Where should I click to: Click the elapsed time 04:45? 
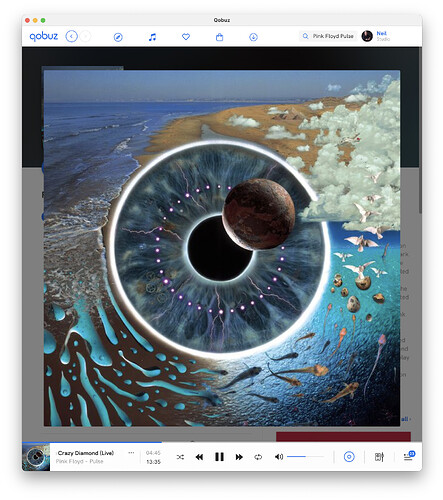(x=153, y=453)
